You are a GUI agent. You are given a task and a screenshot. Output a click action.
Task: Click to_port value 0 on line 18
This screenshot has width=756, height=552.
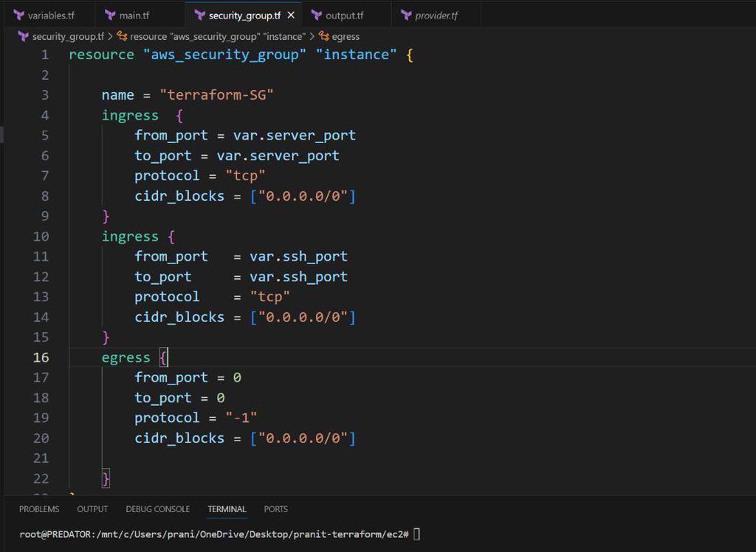point(220,398)
